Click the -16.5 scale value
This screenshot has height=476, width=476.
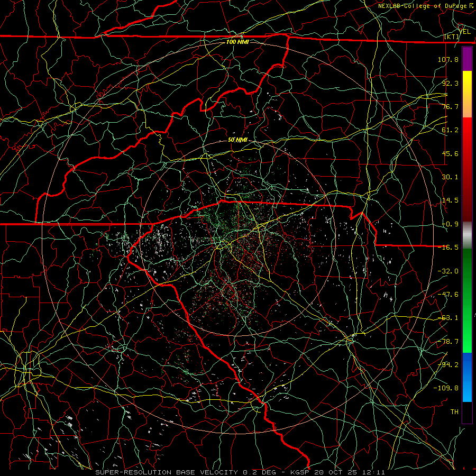pyautogui.click(x=448, y=248)
